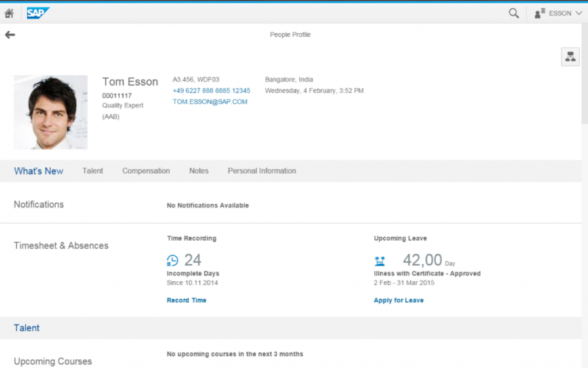Click the Upcoming Leave label
588x368 pixels.
(x=400, y=238)
